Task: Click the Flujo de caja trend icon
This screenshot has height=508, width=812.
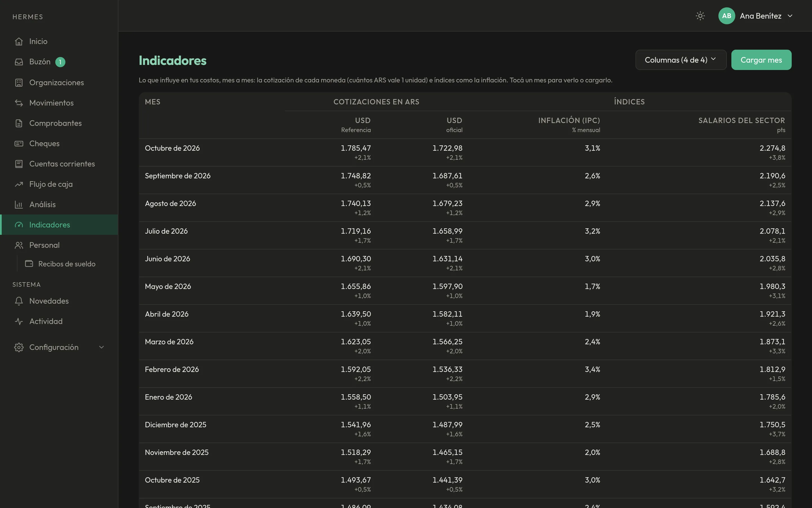Action: pos(19,184)
